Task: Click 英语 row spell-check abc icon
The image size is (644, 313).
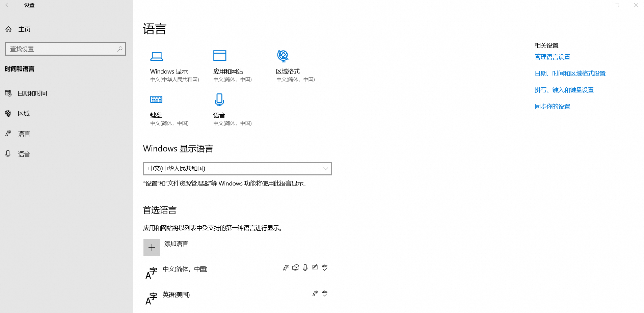Action: (x=325, y=293)
